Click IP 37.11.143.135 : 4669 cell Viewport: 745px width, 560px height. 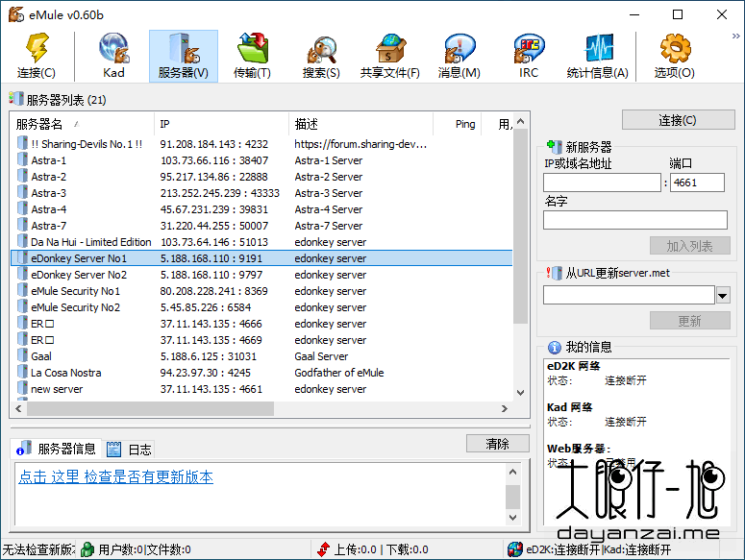pyautogui.click(x=211, y=340)
